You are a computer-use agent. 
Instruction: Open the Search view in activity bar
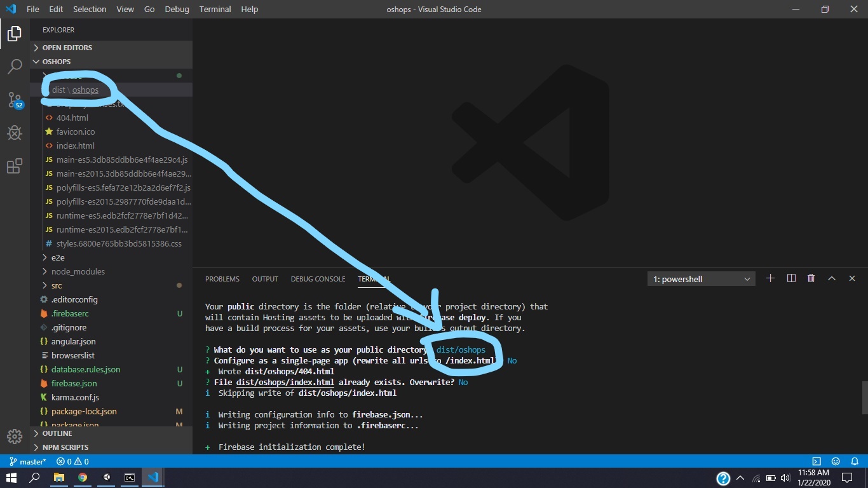point(15,66)
